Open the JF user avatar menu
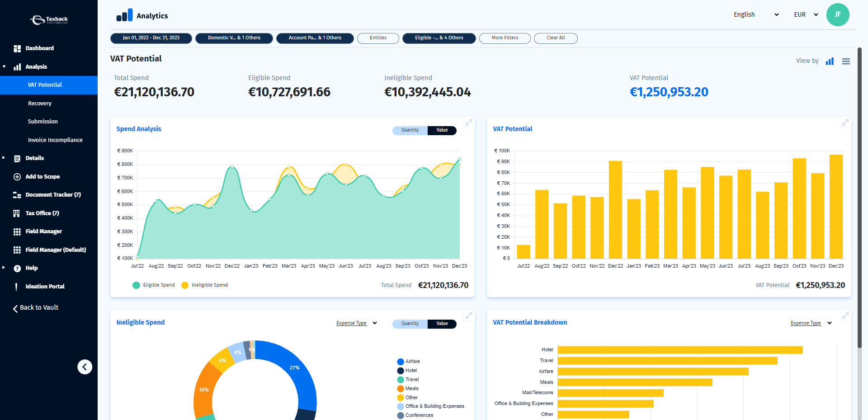This screenshot has width=868, height=420. pyautogui.click(x=838, y=14)
